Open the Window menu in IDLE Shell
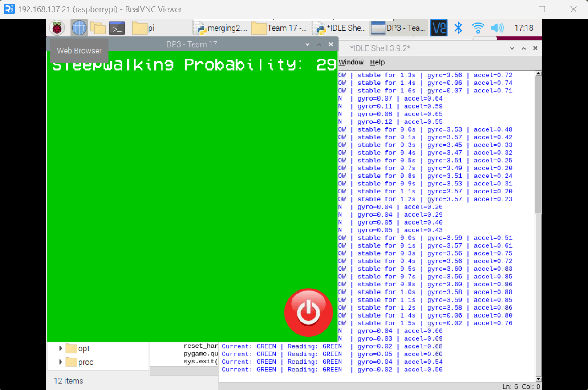The height and width of the screenshot is (390, 588). click(x=351, y=62)
